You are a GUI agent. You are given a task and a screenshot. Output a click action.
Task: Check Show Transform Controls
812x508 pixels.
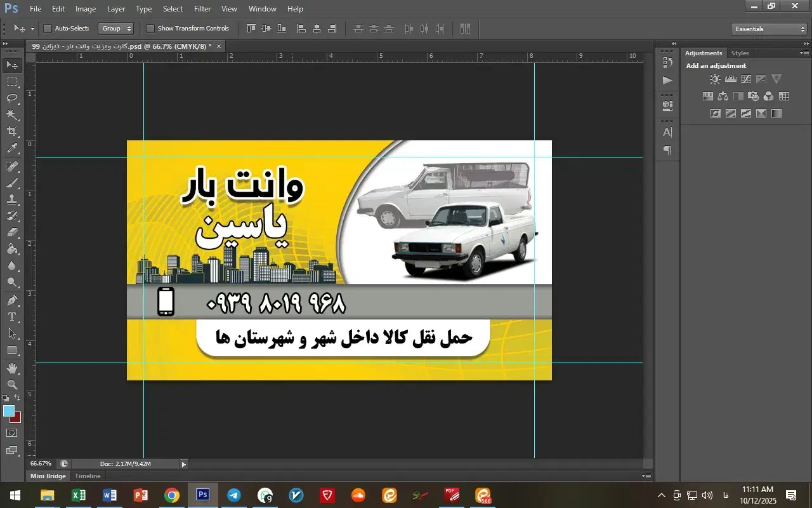pos(150,29)
